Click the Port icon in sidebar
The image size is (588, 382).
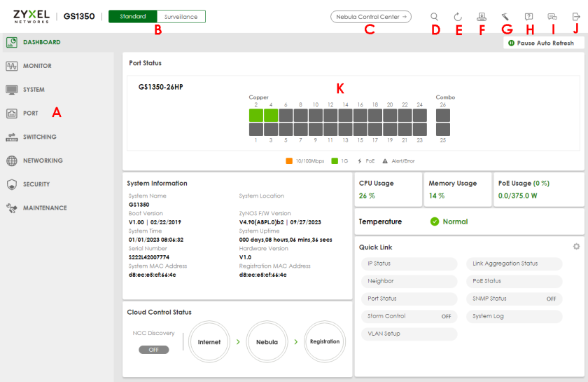tap(12, 113)
